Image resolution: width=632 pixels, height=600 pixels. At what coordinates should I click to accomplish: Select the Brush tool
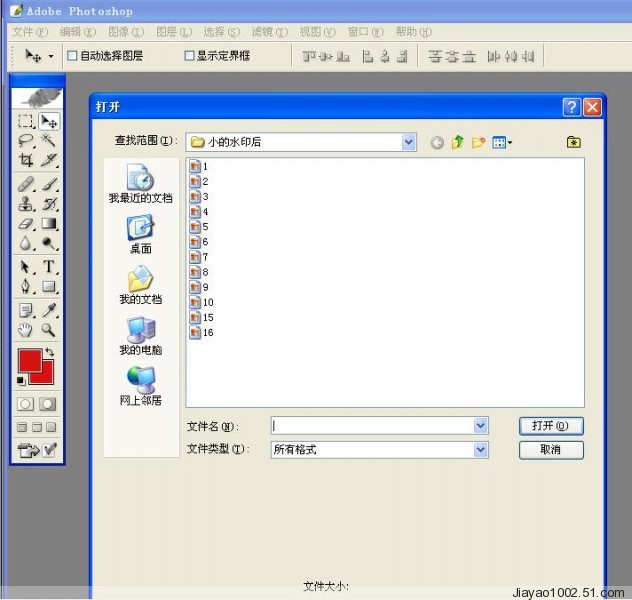pyautogui.click(x=49, y=184)
